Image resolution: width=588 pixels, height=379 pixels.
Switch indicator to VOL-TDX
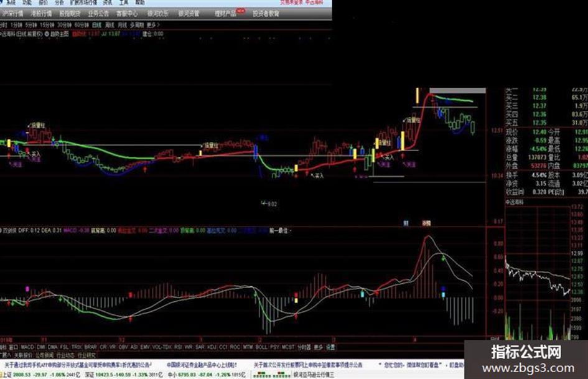[162, 347]
